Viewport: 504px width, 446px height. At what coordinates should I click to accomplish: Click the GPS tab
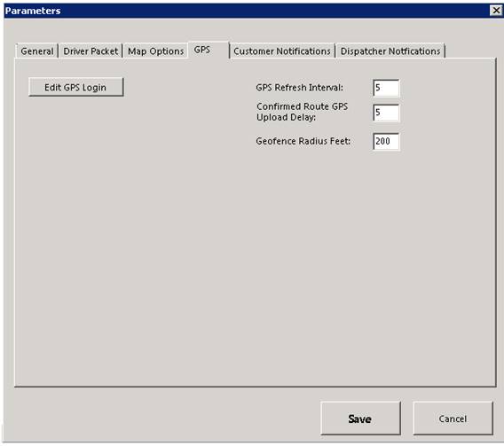209,50
